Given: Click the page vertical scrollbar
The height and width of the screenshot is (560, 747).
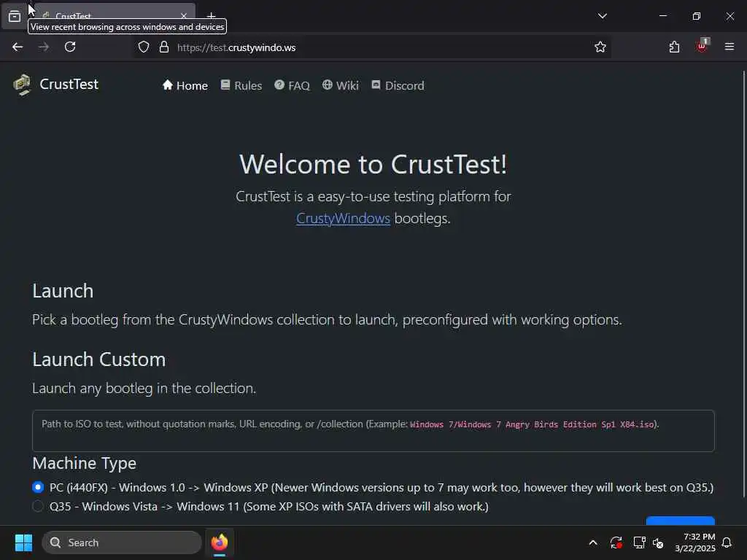Looking at the screenshot, I should (743, 284).
